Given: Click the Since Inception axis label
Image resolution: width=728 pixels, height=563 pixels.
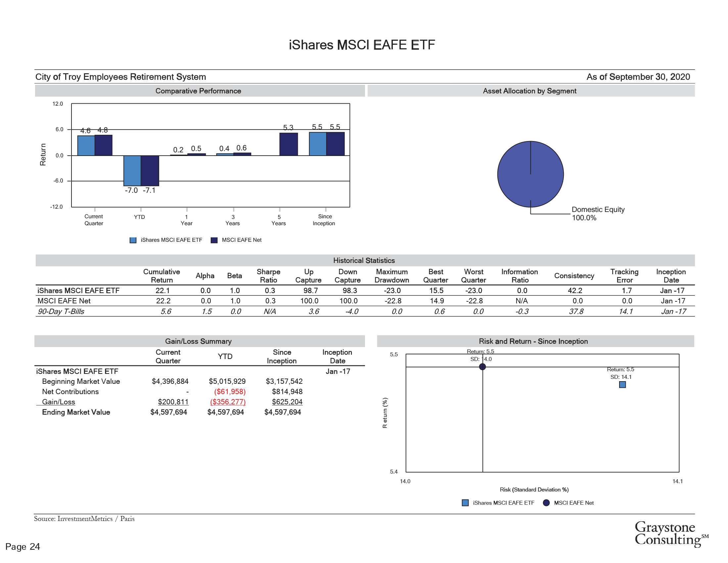Looking at the screenshot, I should (x=324, y=220).
